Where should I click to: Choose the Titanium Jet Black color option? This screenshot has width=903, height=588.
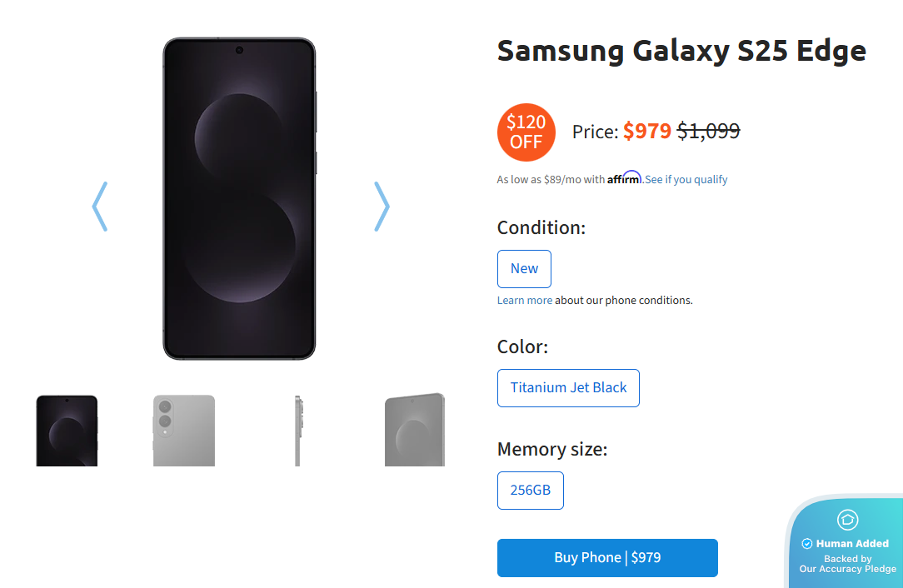tap(568, 388)
